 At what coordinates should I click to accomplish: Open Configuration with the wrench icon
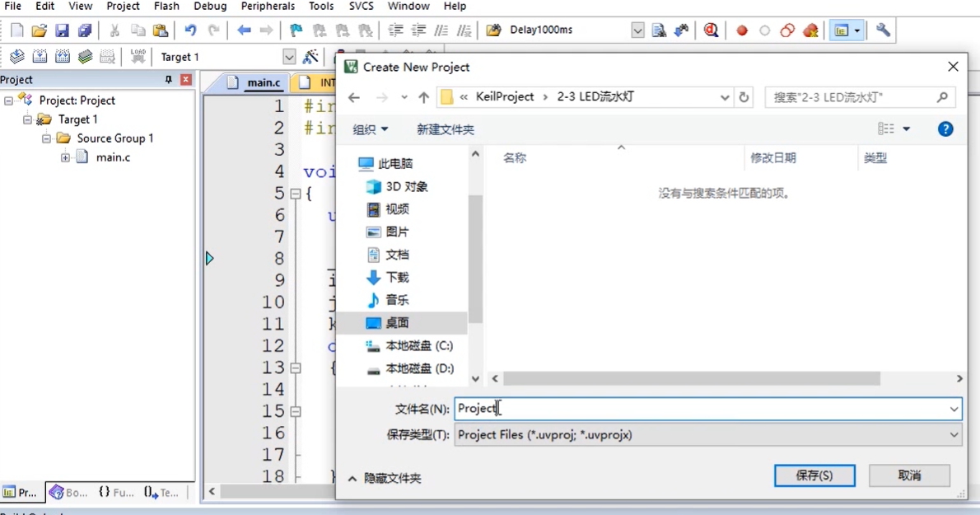(x=883, y=30)
